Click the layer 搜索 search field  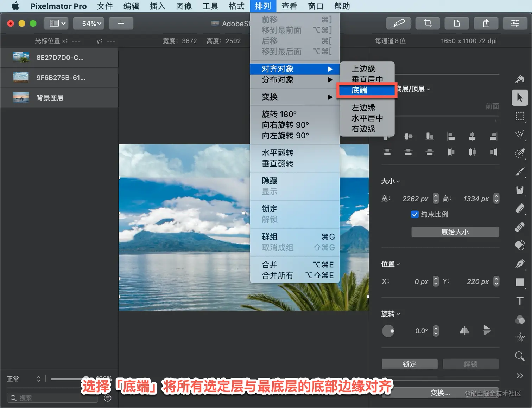tap(52, 398)
